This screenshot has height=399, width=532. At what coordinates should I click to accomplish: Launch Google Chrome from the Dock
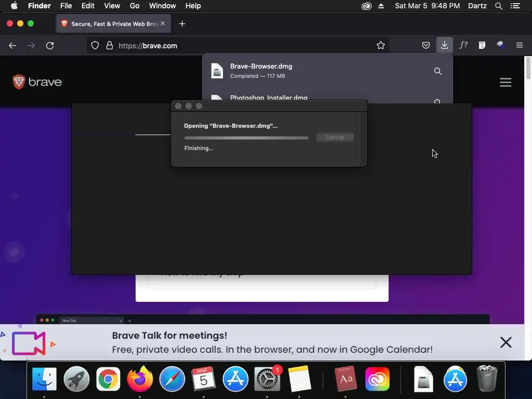pos(108,379)
